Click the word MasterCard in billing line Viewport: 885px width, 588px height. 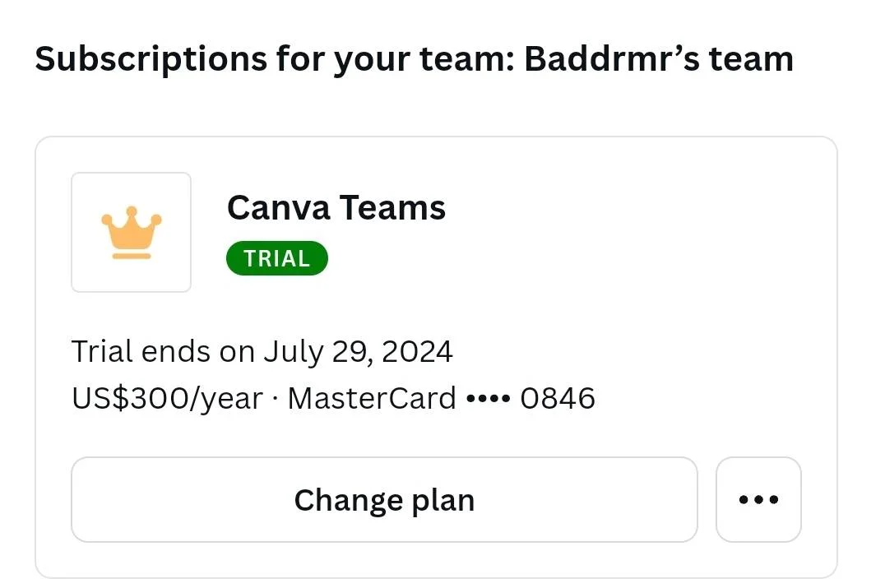tap(372, 398)
